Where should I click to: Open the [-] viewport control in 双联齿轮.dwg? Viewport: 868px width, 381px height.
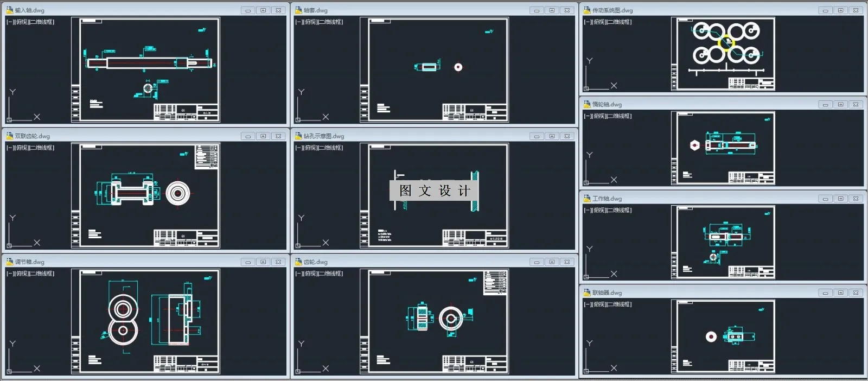(x=10, y=148)
